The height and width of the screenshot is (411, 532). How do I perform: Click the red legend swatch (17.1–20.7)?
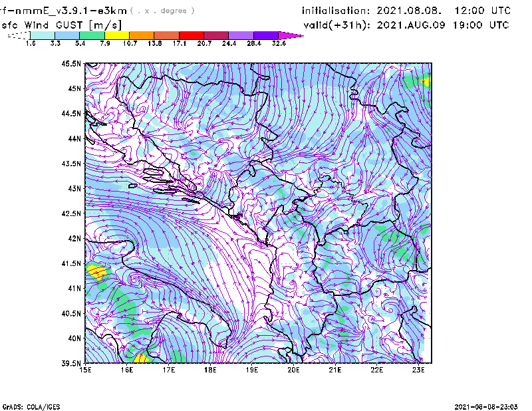(x=192, y=35)
